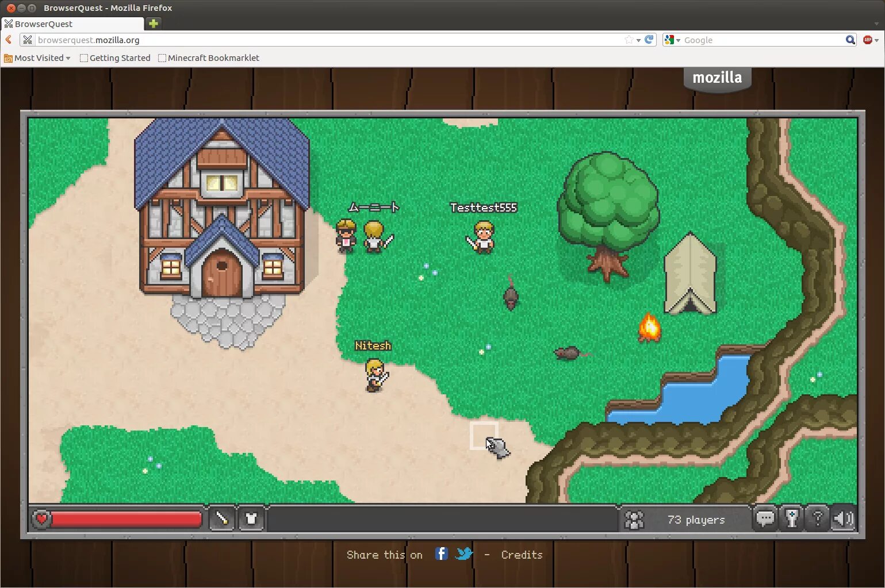Click the heart health icon
885x588 pixels.
pyautogui.click(x=41, y=519)
